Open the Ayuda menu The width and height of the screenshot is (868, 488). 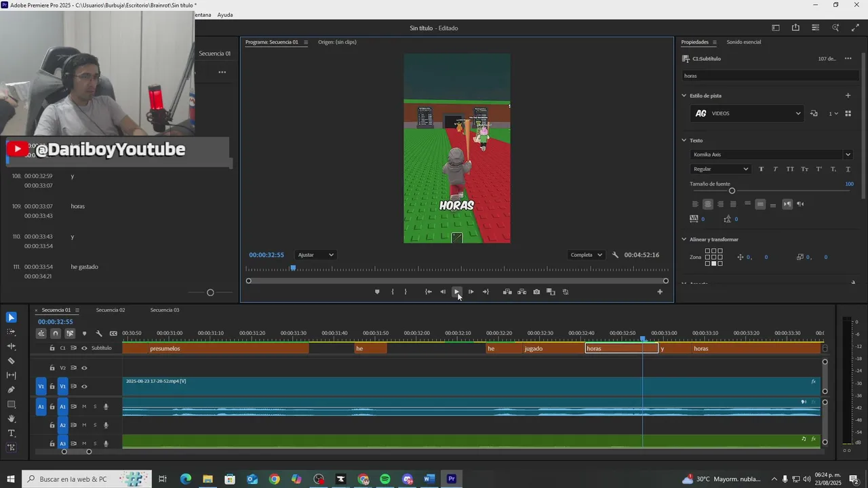click(x=225, y=15)
